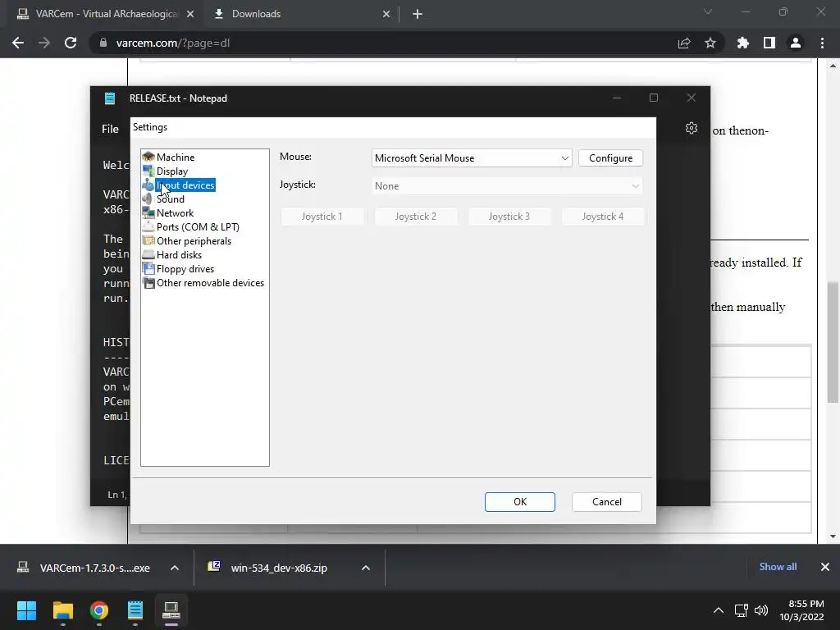Click the Joystick 2 button

pyautogui.click(x=416, y=217)
